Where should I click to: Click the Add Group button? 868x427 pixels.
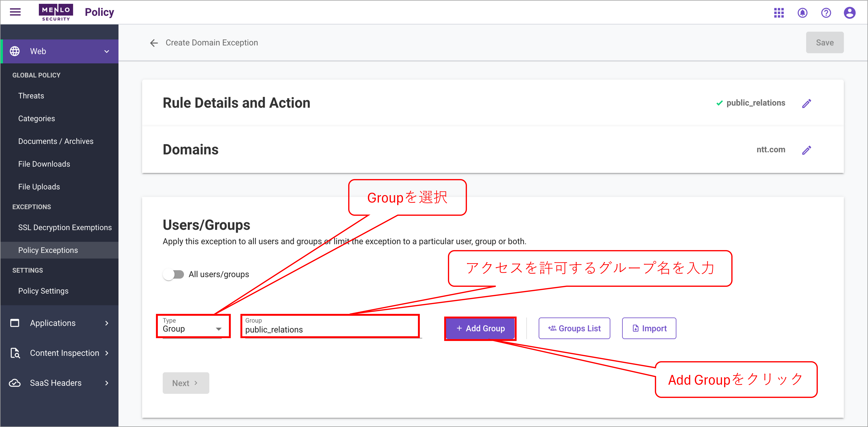pyautogui.click(x=480, y=328)
